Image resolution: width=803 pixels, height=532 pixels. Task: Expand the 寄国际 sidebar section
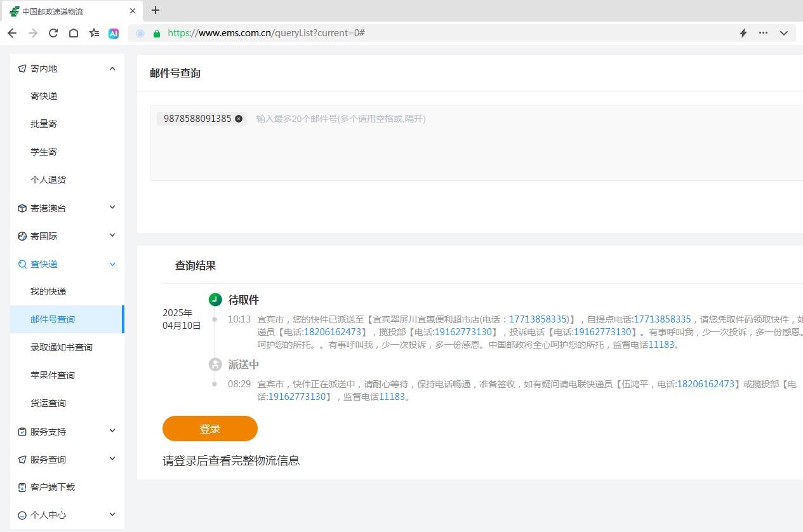112,236
